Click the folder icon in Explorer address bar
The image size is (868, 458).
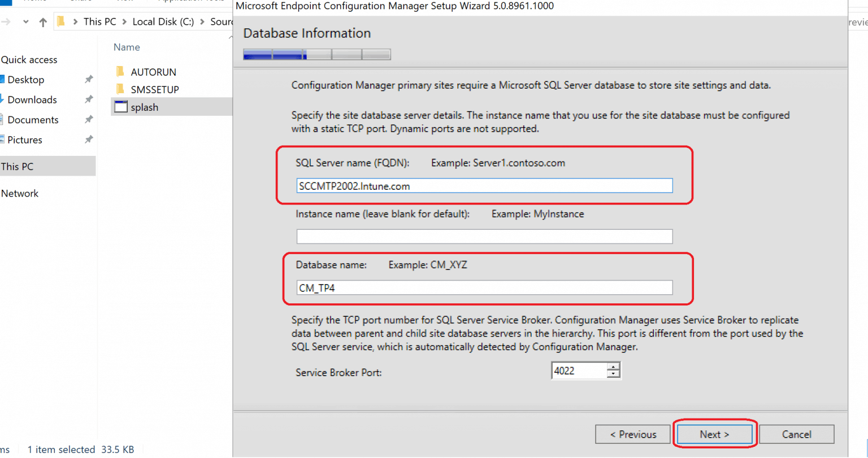click(61, 21)
